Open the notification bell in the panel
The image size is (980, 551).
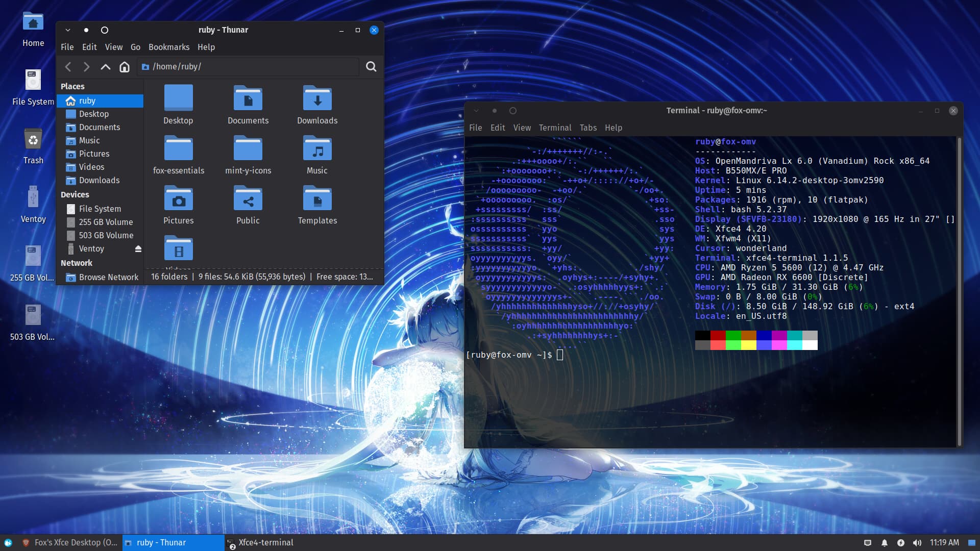[x=885, y=543]
